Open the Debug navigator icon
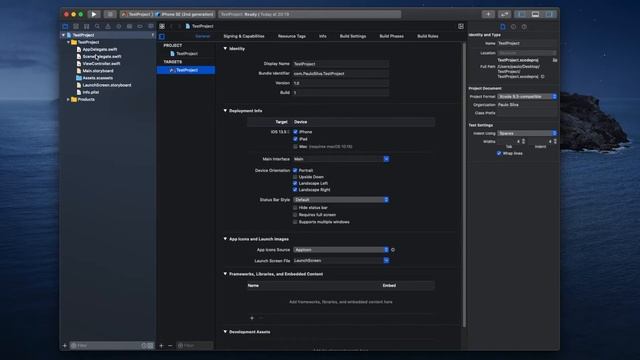The height and width of the screenshot is (360, 640). pos(129,26)
